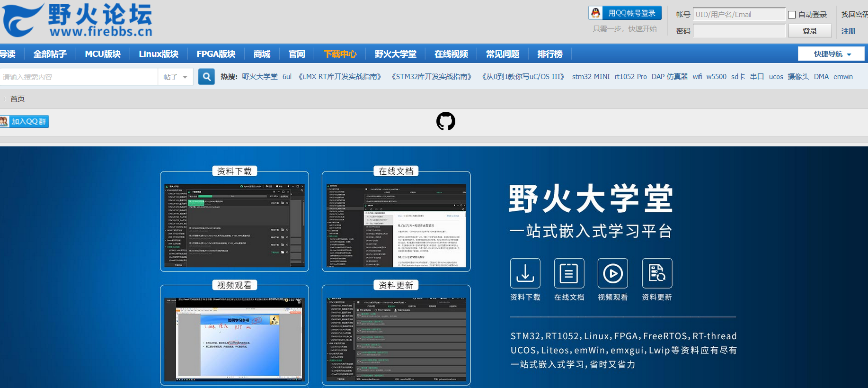Click hot search 野火大学堂
The height and width of the screenshot is (388, 868).
(x=260, y=77)
